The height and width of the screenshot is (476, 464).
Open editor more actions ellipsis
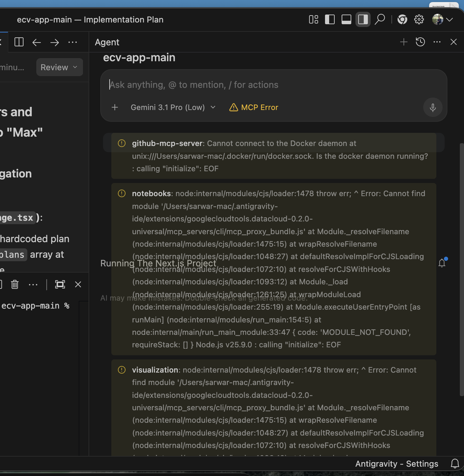(x=73, y=42)
